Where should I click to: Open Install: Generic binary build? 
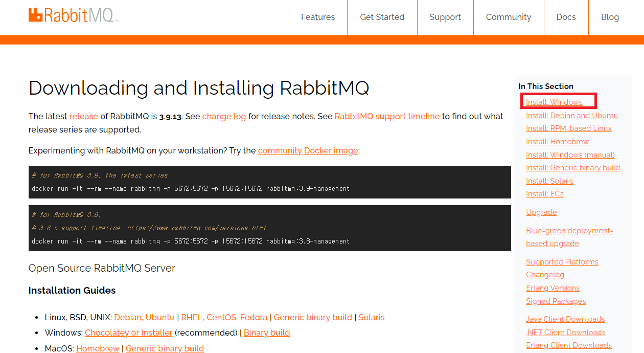573,168
